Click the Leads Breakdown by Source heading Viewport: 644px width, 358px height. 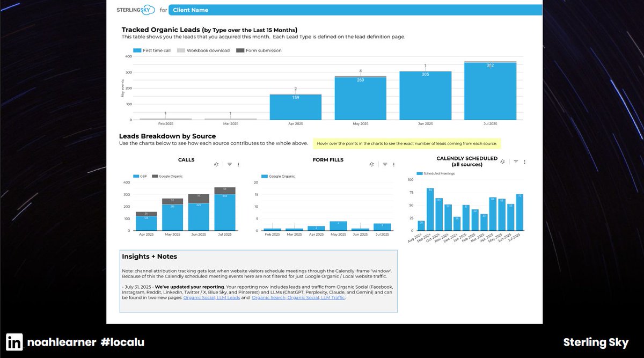tap(167, 136)
